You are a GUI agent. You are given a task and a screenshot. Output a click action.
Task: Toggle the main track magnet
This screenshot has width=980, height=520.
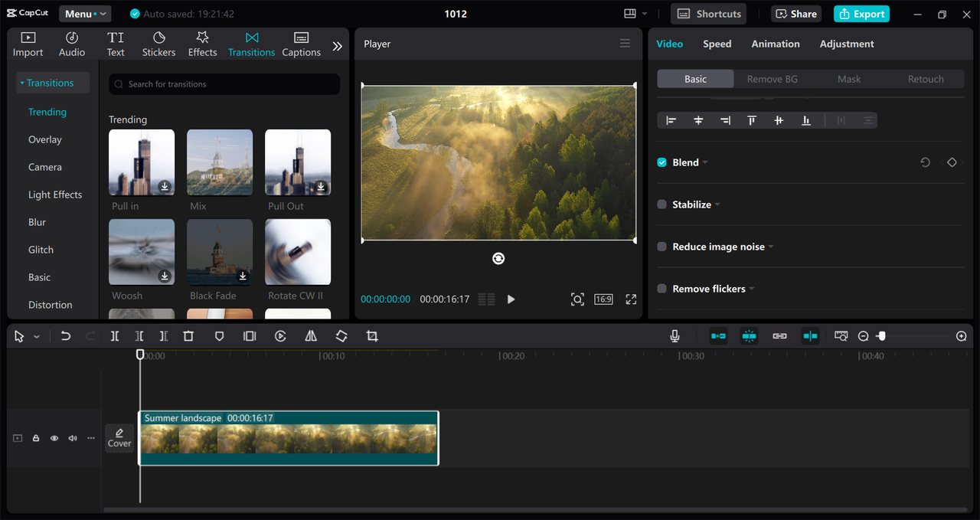718,336
